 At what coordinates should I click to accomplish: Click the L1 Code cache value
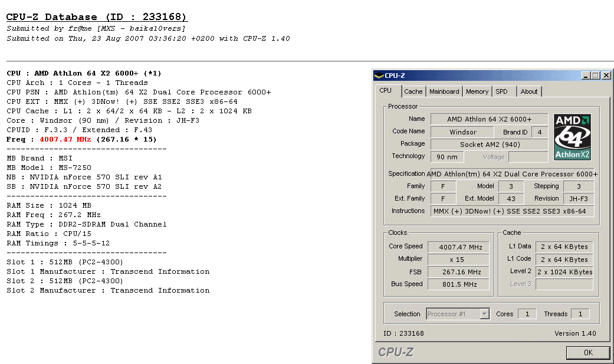pyautogui.click(x=564, y=260)
